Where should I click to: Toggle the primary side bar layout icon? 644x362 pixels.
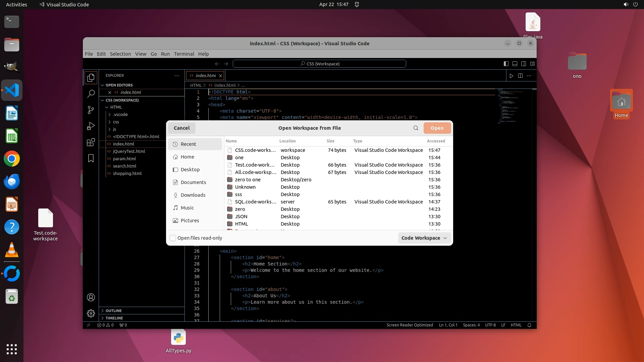(x=506, y=64)
